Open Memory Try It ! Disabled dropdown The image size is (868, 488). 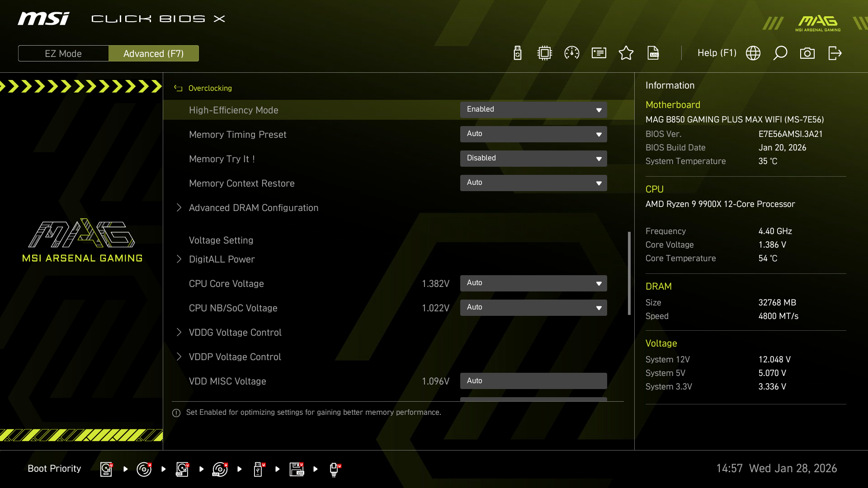coord(533,159)
